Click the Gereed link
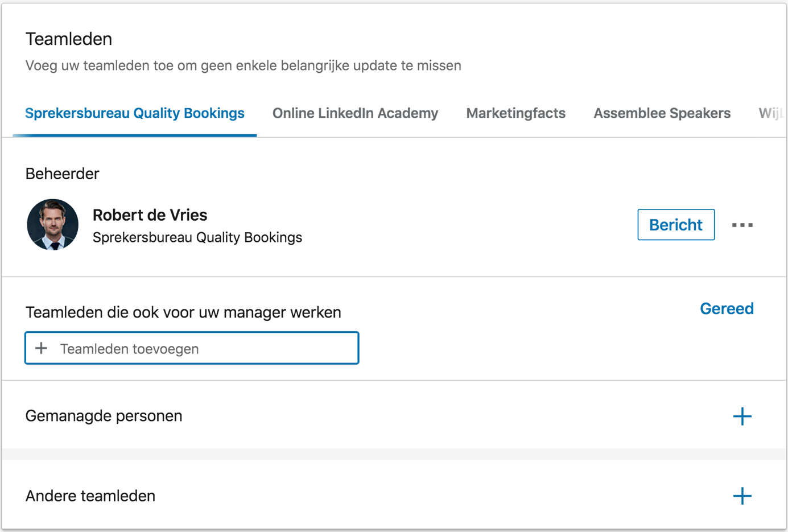 [726, 308]
